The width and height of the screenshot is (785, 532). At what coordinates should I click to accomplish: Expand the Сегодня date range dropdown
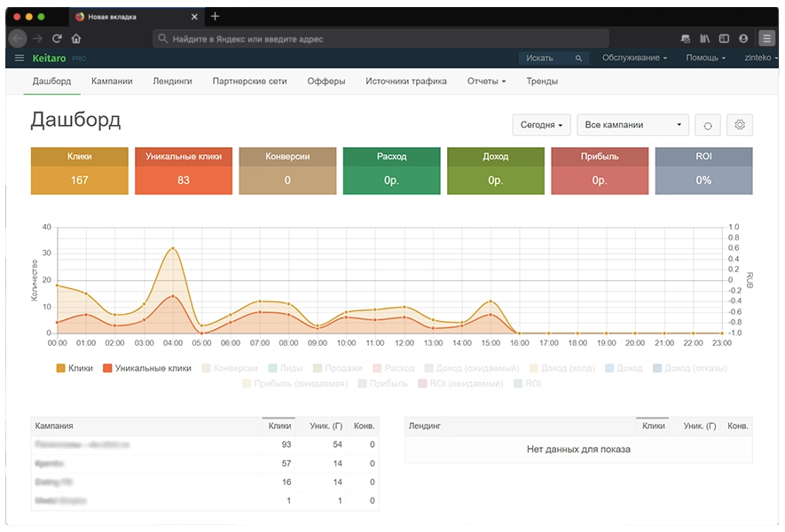tap(541, 125)
